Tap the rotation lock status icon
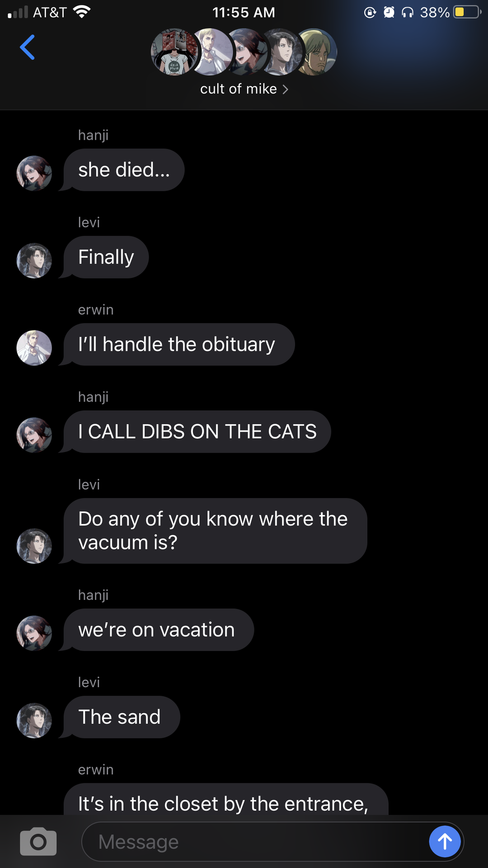The height and width of the screenshot is (868, 488). point(370,12)
